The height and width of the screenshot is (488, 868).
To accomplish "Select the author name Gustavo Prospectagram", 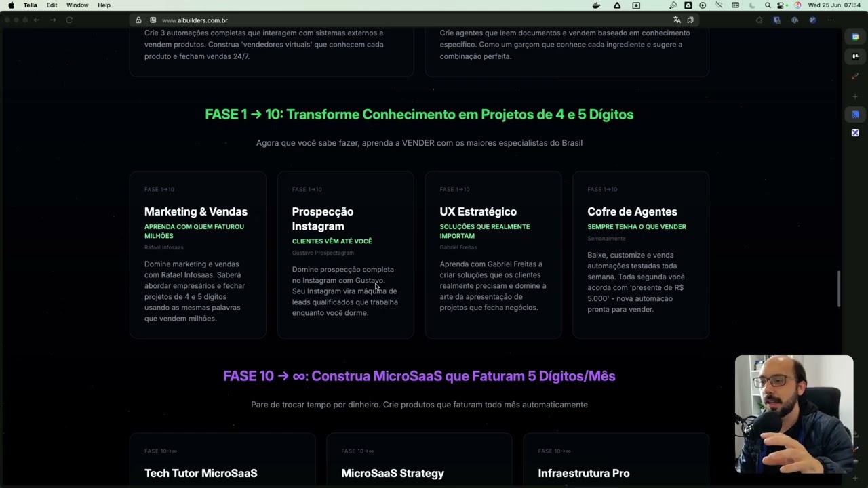I will 323,253.
